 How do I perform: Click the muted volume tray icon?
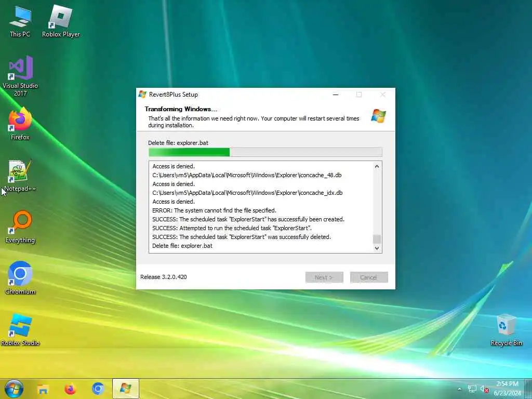click(x=484, y=389)
